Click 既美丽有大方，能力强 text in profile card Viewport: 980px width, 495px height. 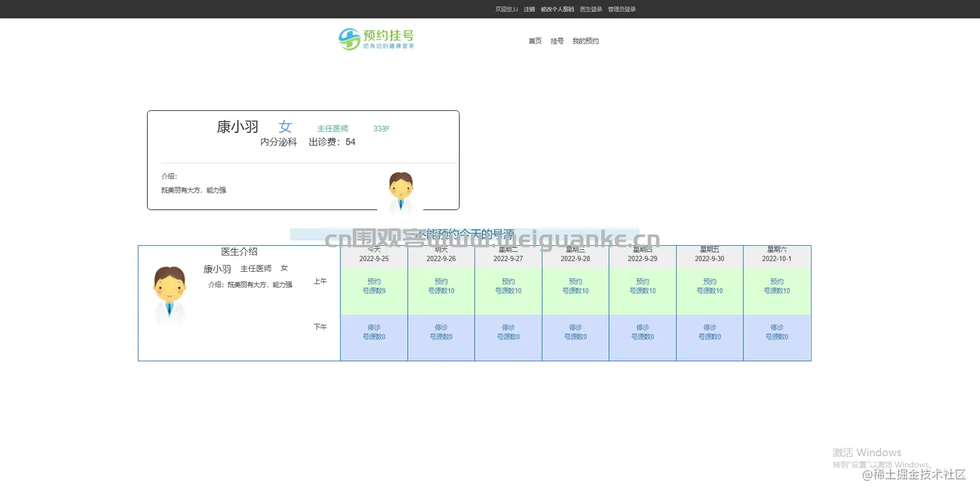point(194,191)
